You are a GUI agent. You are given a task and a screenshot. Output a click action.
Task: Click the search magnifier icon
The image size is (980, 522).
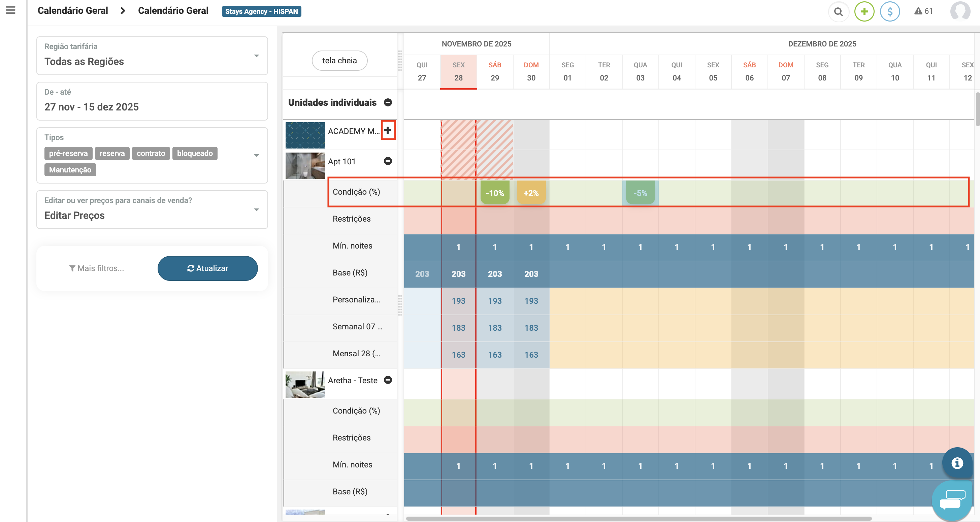pos(838,11)
